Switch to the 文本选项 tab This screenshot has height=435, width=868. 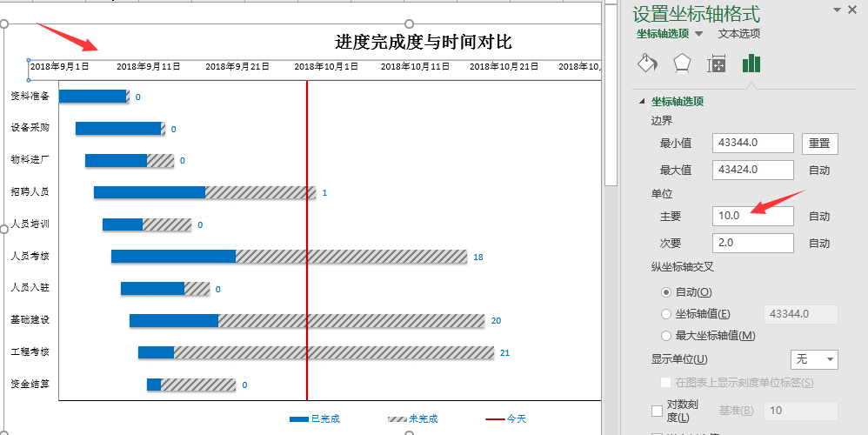coord(739,33)
